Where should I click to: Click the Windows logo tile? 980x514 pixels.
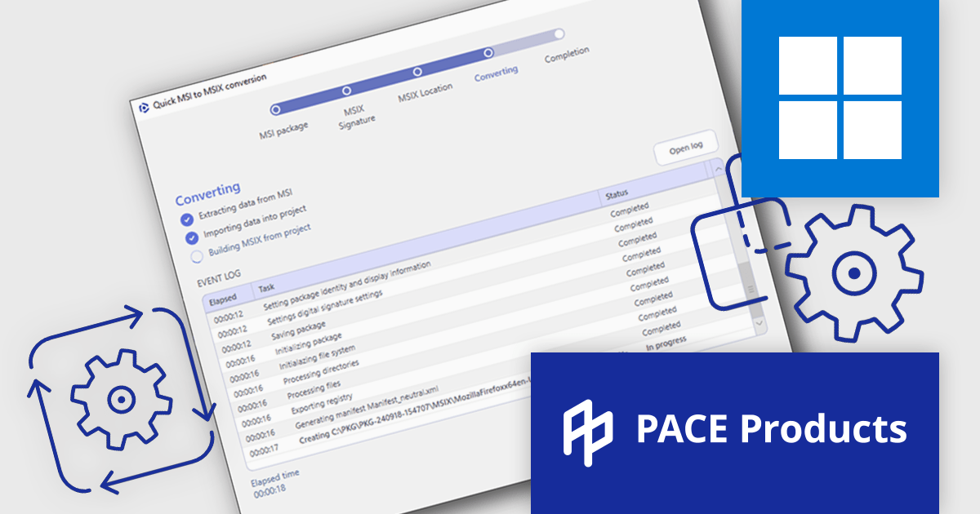click(840, 98)
